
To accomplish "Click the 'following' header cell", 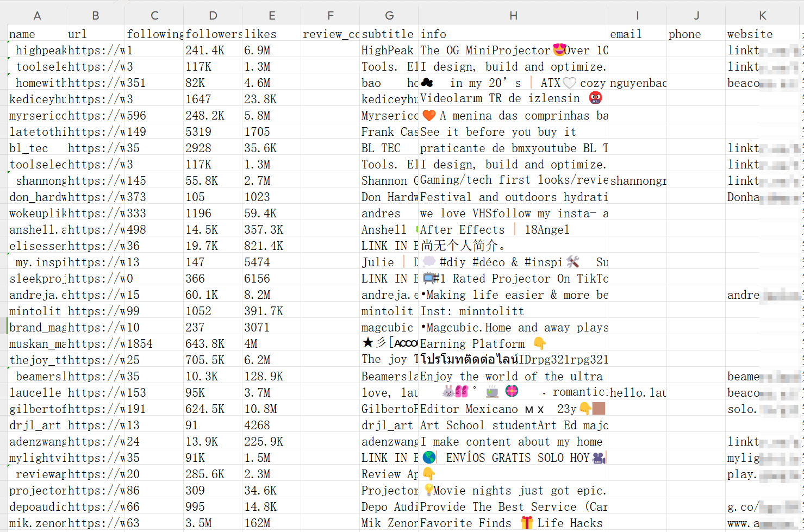I will coord(154,34).
